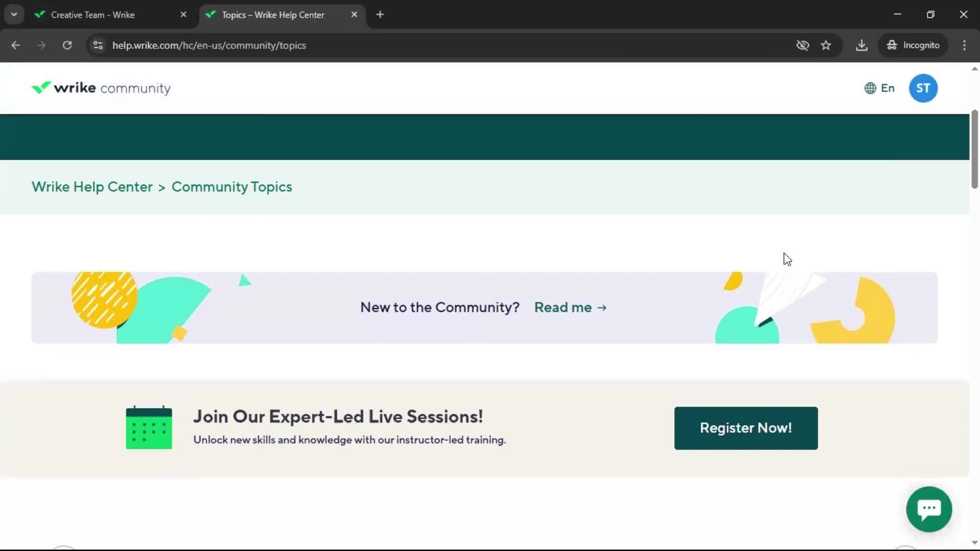
Task: Click the Register Now! button
Action: [x=746, y=428]
